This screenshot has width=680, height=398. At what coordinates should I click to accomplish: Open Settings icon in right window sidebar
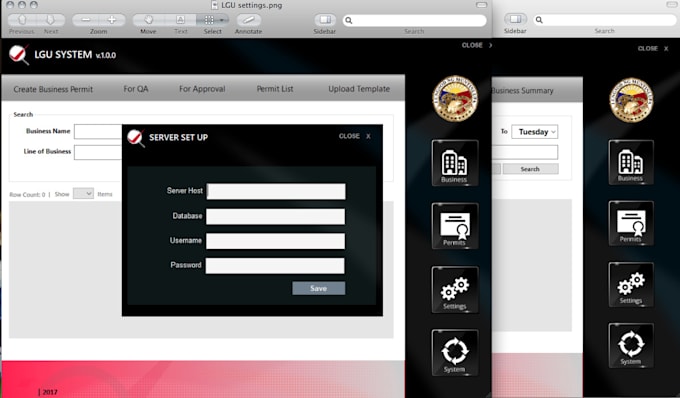[631, 284]
